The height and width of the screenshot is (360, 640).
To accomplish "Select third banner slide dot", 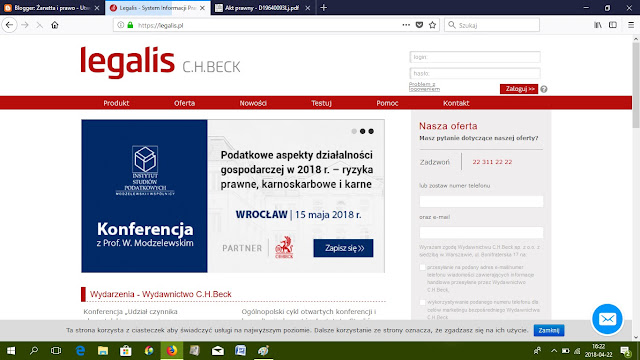I will click(371, 131).
